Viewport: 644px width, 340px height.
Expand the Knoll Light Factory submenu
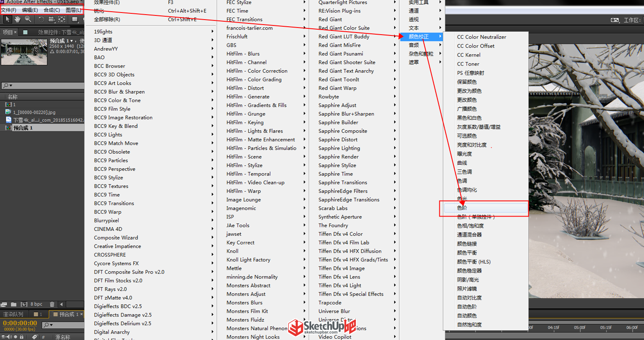(x=263, y=260)
